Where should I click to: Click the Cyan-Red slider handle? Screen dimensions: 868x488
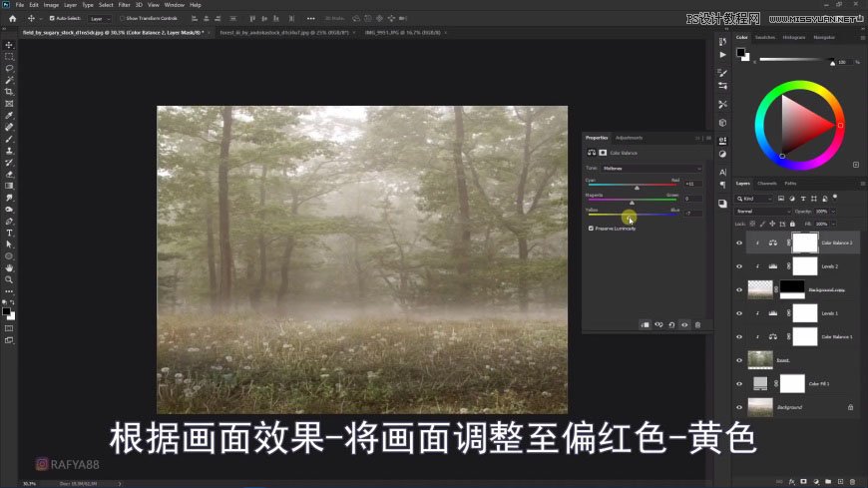coord(637,188)
